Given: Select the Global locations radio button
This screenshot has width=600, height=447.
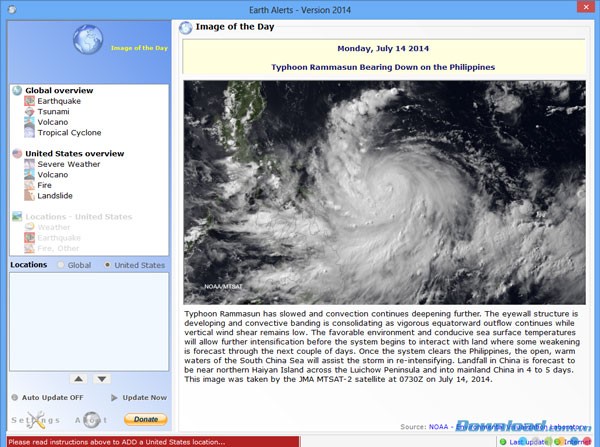Looking at the screenshot, I should coord(61,265).
